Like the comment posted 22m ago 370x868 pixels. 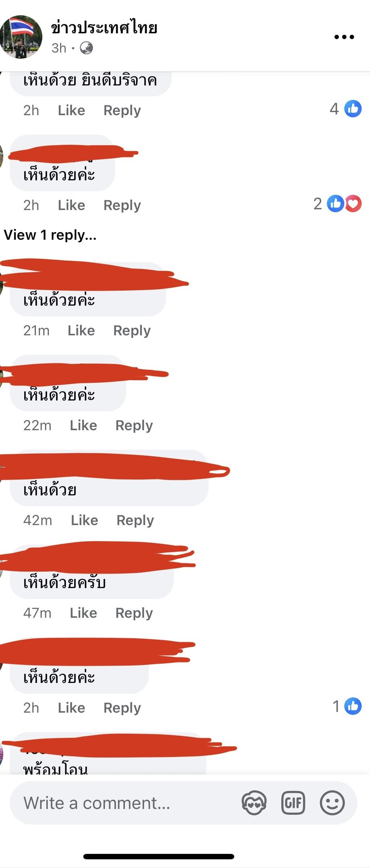[83, 425]
